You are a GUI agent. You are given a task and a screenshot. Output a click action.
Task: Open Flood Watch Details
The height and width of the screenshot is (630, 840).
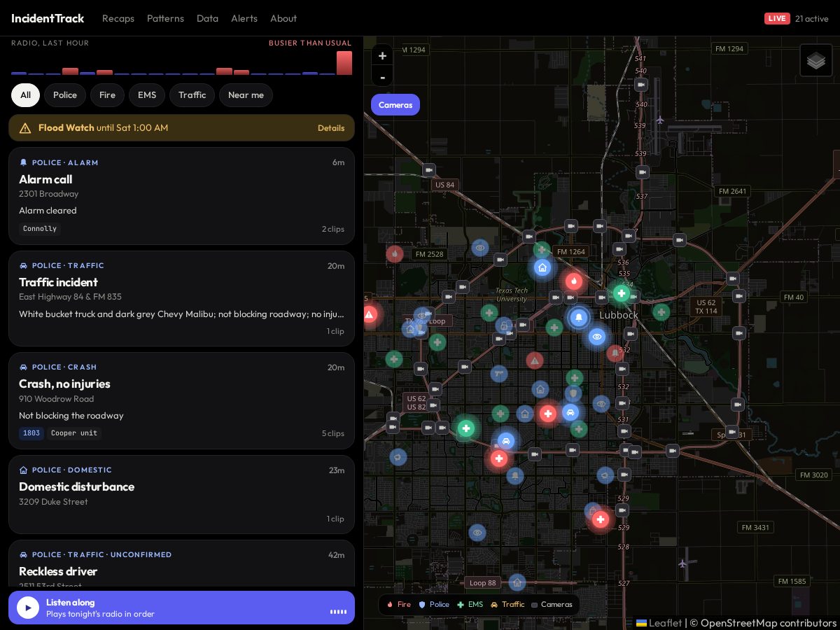tap(331, 128)
